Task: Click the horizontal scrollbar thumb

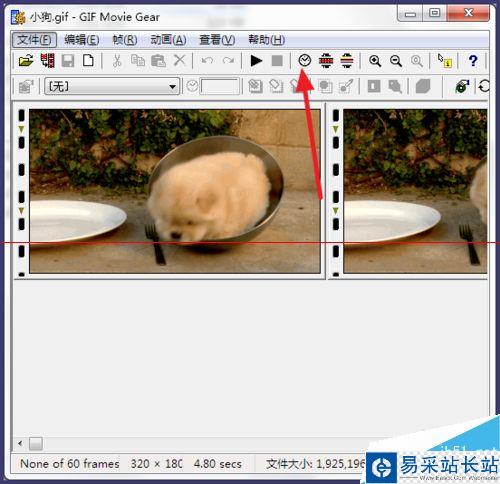Action: (36, 443)
